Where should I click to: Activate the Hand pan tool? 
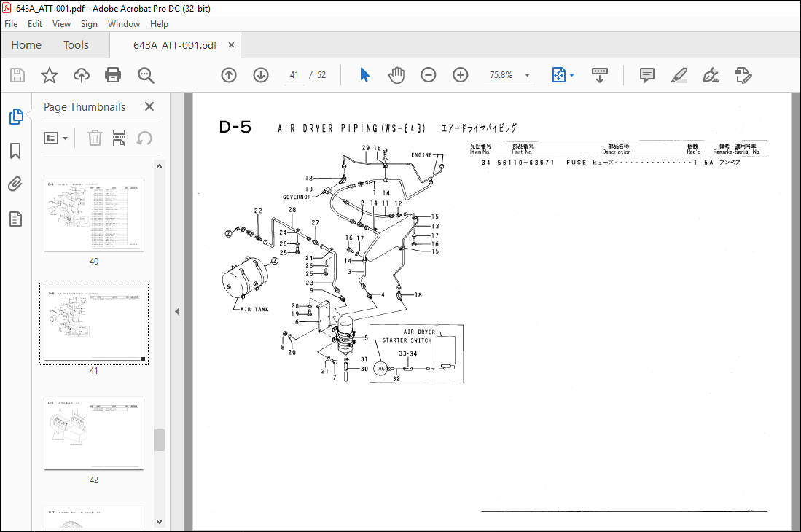(x=396, y=75)
